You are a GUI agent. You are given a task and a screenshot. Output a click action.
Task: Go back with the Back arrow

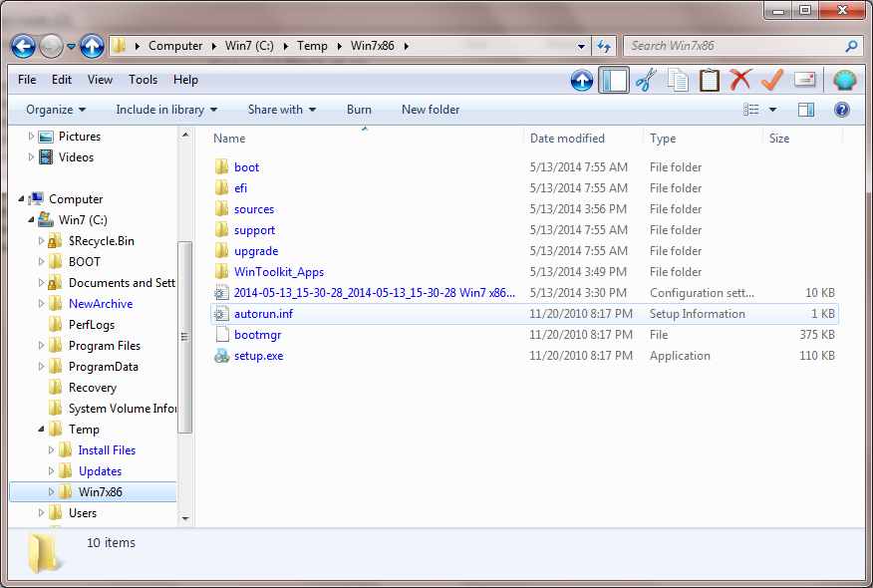click(x=24, y=46)
